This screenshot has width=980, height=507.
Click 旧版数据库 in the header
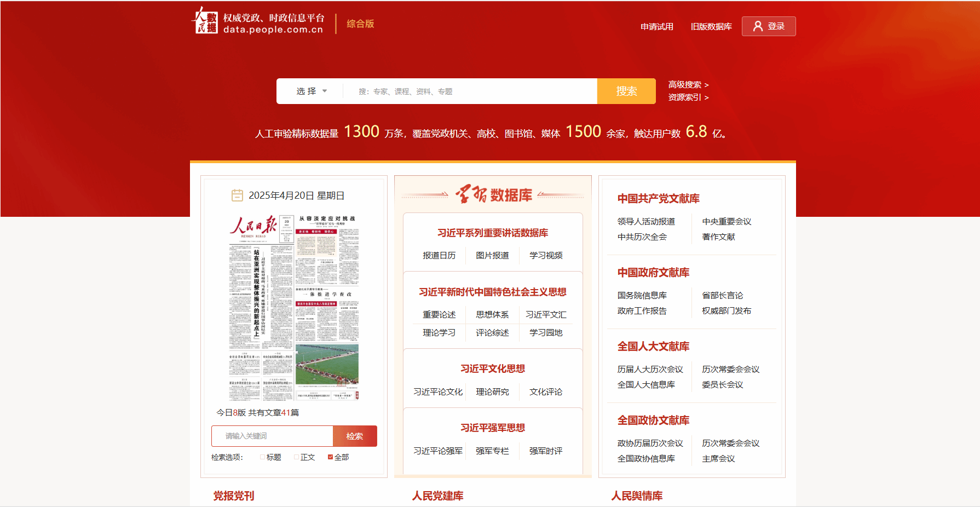[x=711, y=26]
